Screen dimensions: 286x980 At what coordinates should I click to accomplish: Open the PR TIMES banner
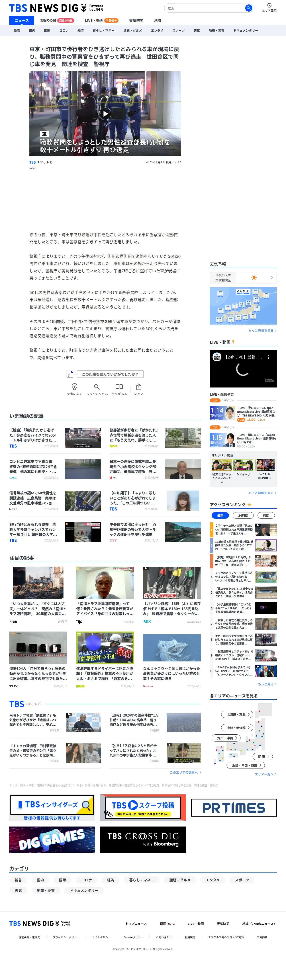(234, 808)
